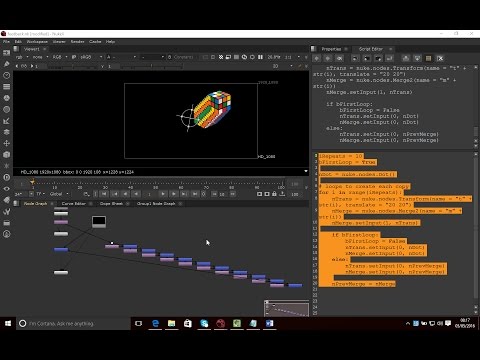Screen dimensions: 480x360
Task: Open the Channel nodes toolbar icon
Action: [6, 87]
